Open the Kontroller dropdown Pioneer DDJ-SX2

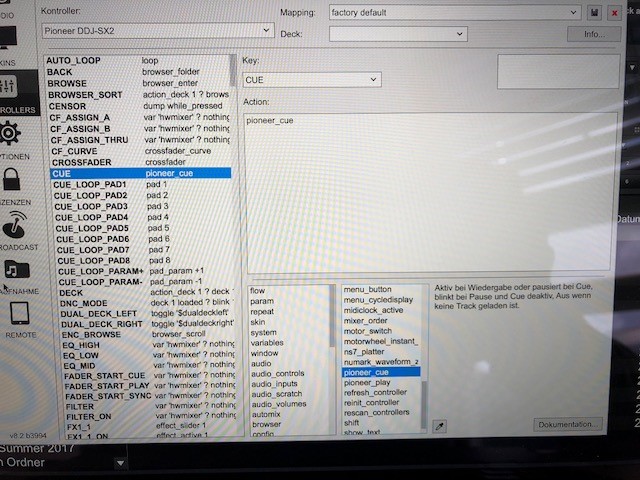(158, 31)
